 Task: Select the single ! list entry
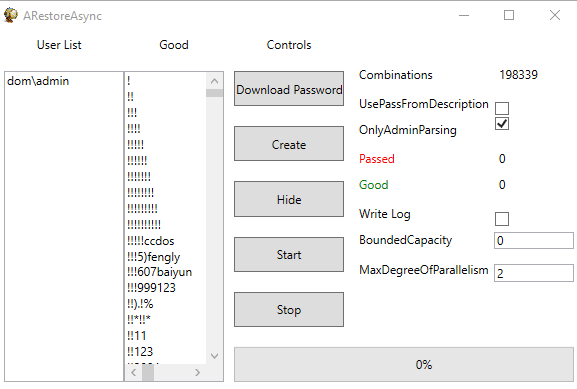(x=129, y=81)
